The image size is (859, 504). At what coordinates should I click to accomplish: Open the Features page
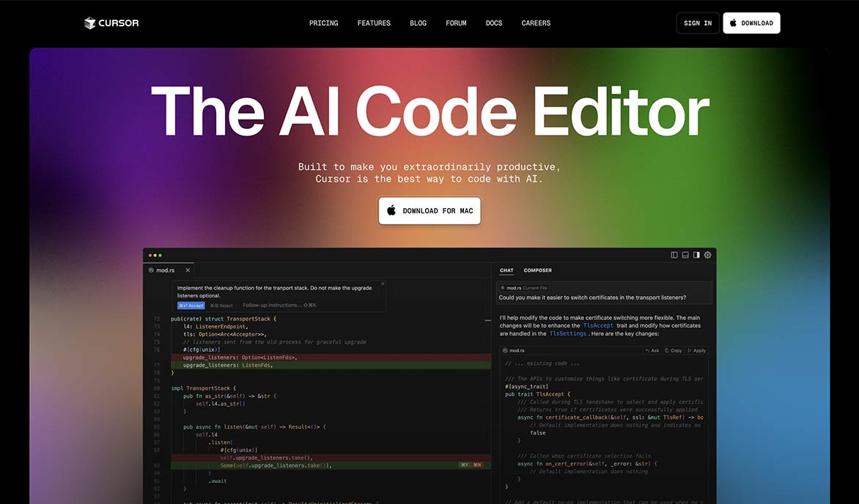click(x=375, y=23)
